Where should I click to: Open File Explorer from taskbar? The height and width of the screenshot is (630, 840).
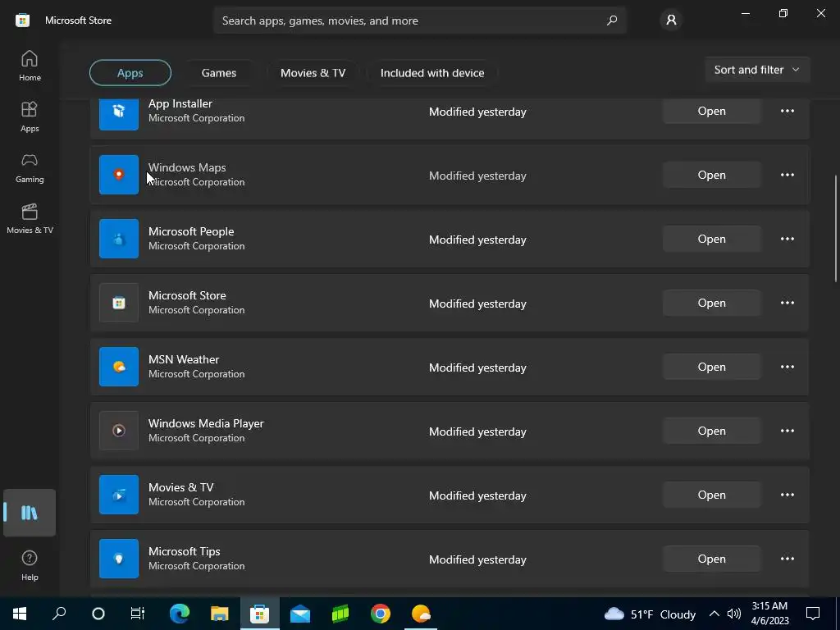219,614
